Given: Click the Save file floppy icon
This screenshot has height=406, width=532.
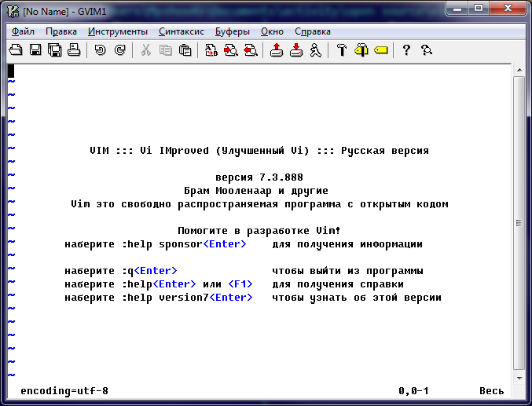Looking at the screenshot, I should pos(35,50).
